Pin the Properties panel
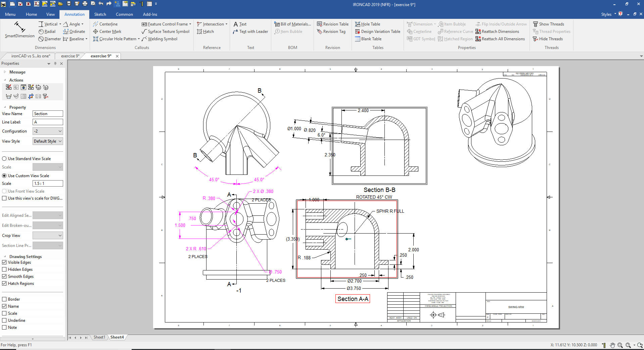The image size is (644, 350). pyautogui.click(x=55, y=63)
